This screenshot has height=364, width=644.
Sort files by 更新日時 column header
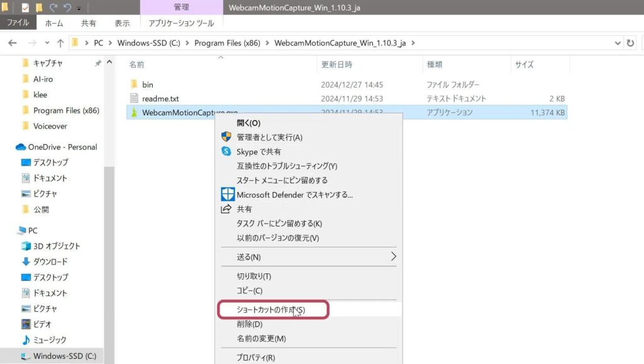coord(337,64)
